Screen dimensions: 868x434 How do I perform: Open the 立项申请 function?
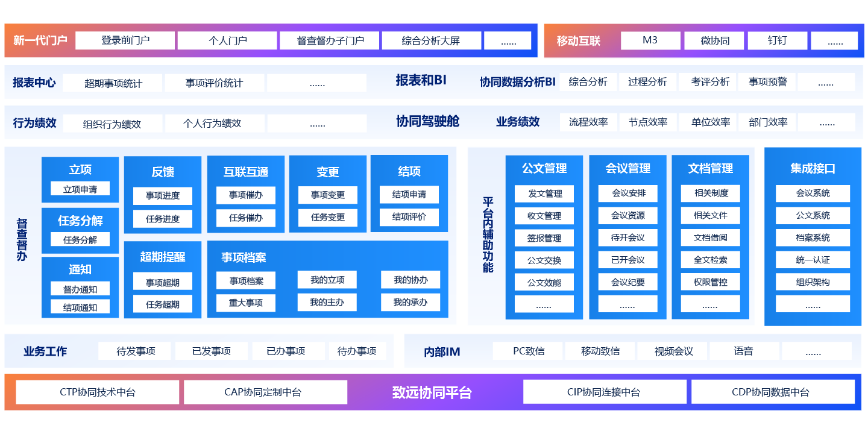pyautogui.click(x=80, y=188)
